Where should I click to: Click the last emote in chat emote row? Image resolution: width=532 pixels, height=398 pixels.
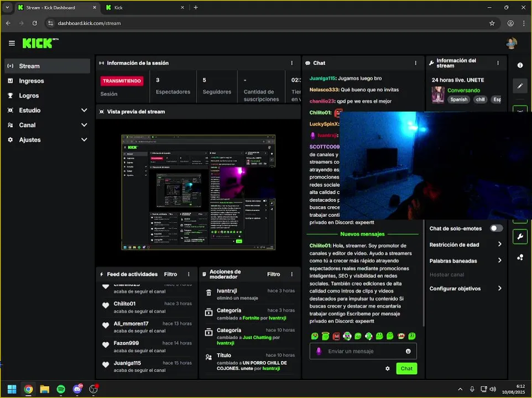point(411,336)
